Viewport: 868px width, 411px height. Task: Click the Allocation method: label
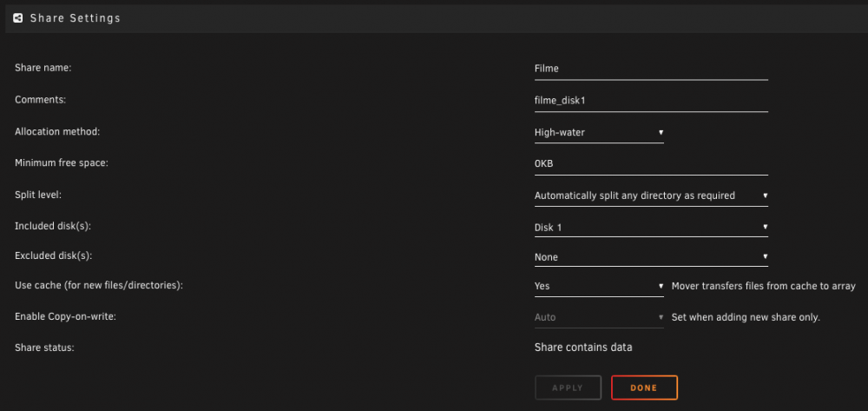point(57,132)
